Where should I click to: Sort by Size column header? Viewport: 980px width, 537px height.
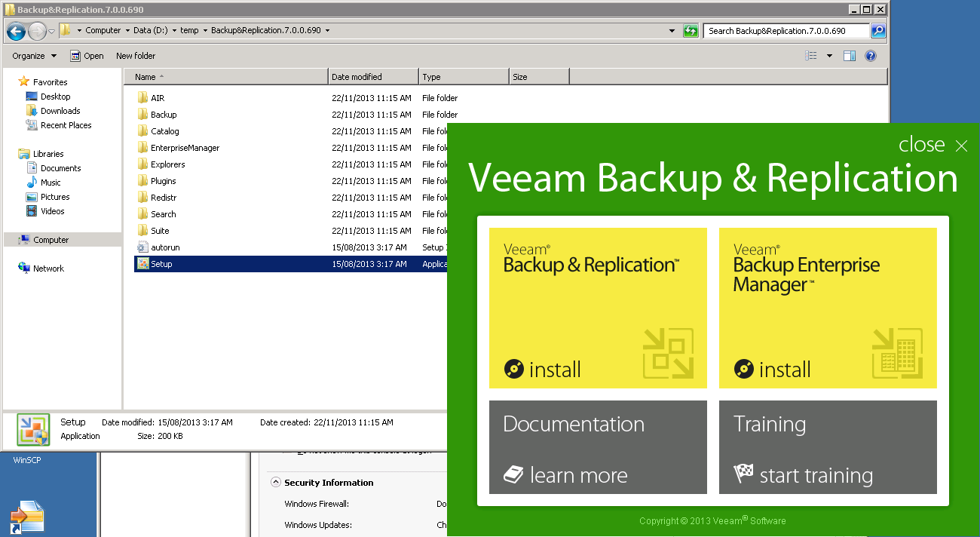pyautogui.click(x=539, y=77)
